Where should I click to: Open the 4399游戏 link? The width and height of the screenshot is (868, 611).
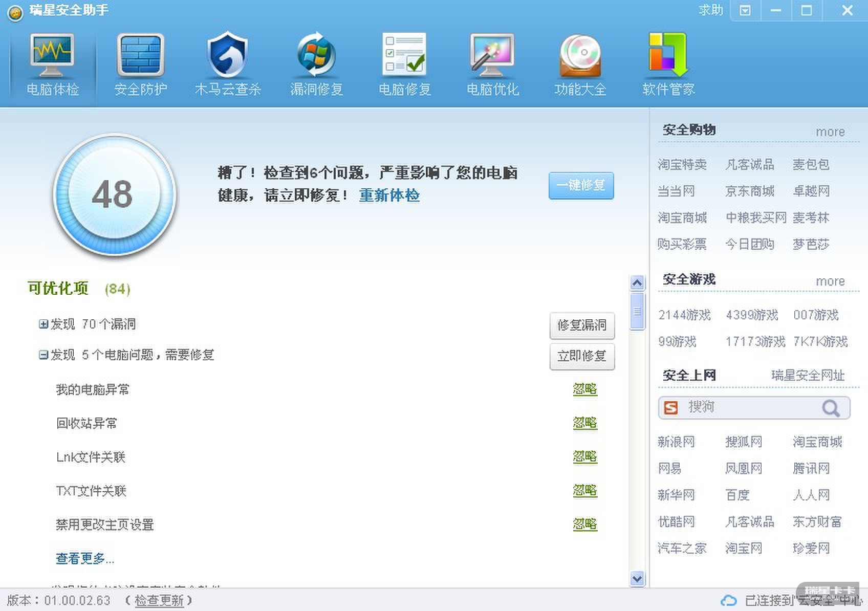pos(752,315)
